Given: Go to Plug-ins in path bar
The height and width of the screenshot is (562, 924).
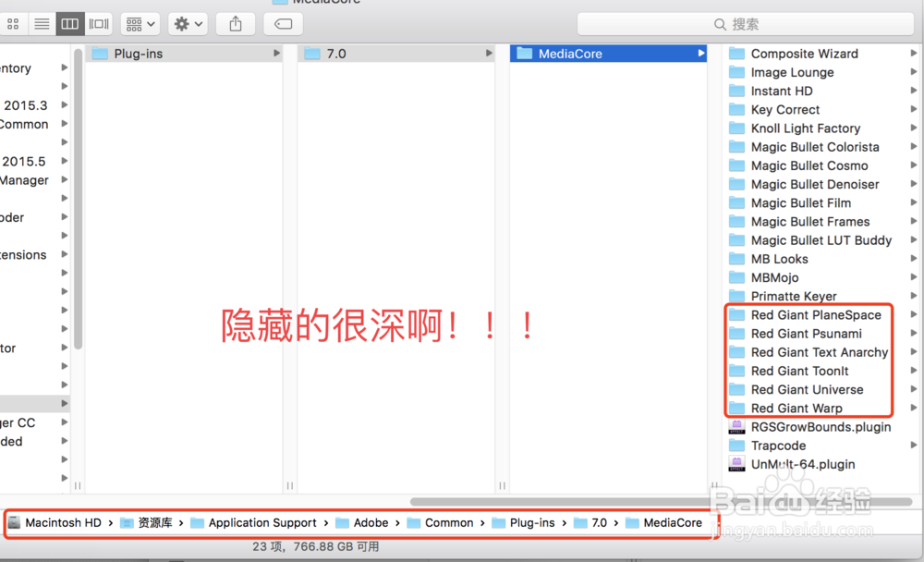Looking at the screenshot, I should (523, 523).
